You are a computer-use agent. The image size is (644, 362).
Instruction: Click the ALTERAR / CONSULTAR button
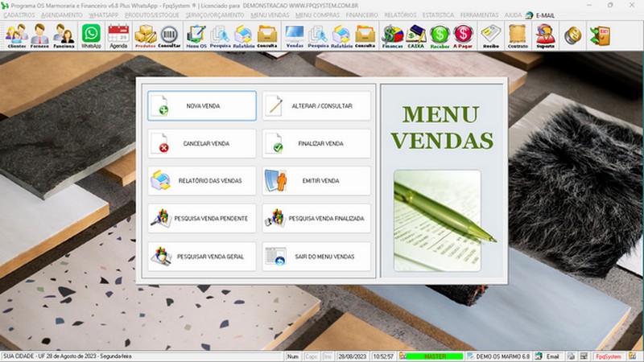coord(316,106)
